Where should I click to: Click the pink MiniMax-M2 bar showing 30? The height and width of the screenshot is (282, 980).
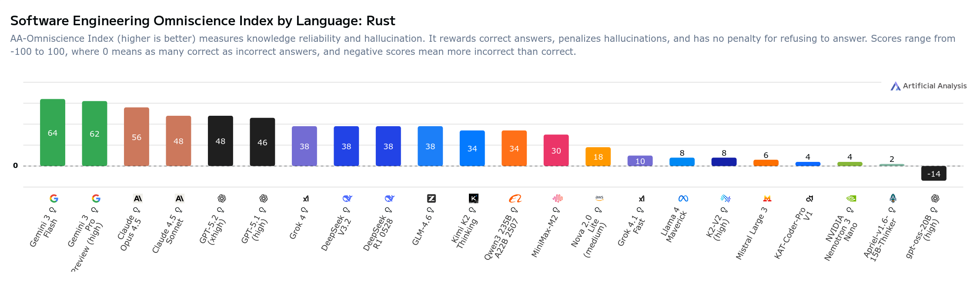[x=556, y=150]
